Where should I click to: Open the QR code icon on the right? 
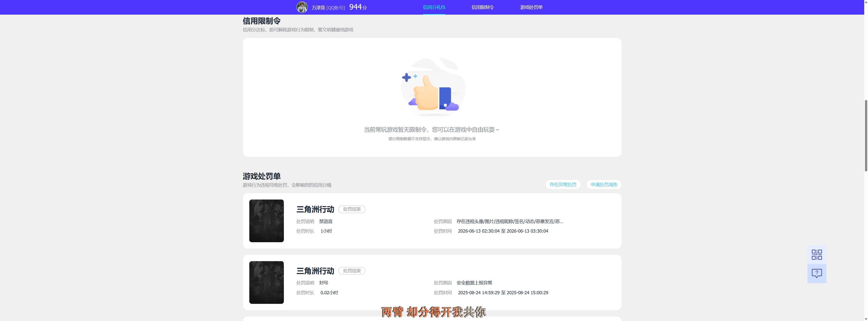[x=817, y=255]
